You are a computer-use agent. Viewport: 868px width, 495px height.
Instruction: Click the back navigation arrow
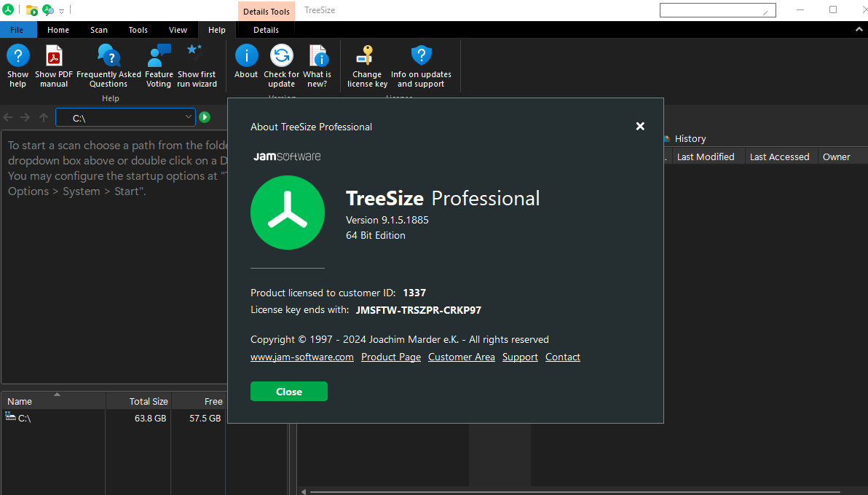click(x=8, y=117)
